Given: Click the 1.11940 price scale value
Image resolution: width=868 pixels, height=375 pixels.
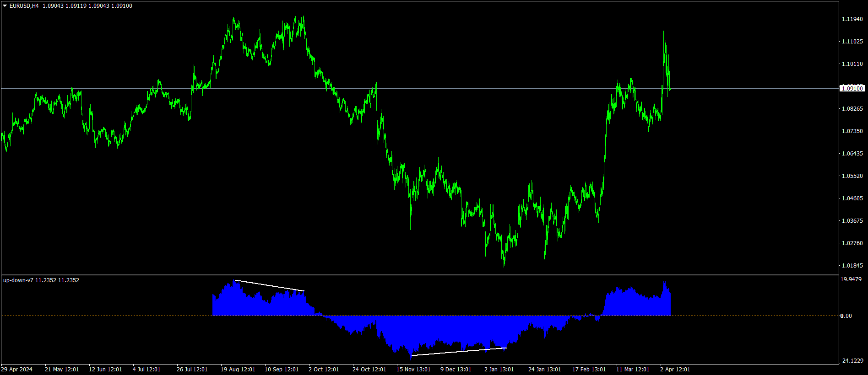Looking at the screenshot, I should point(852,19).
